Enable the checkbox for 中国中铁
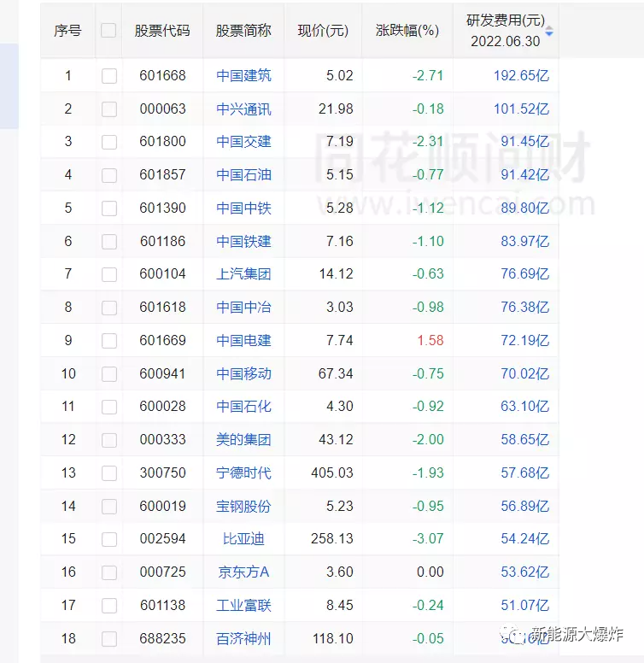 (x=109, y=208)
